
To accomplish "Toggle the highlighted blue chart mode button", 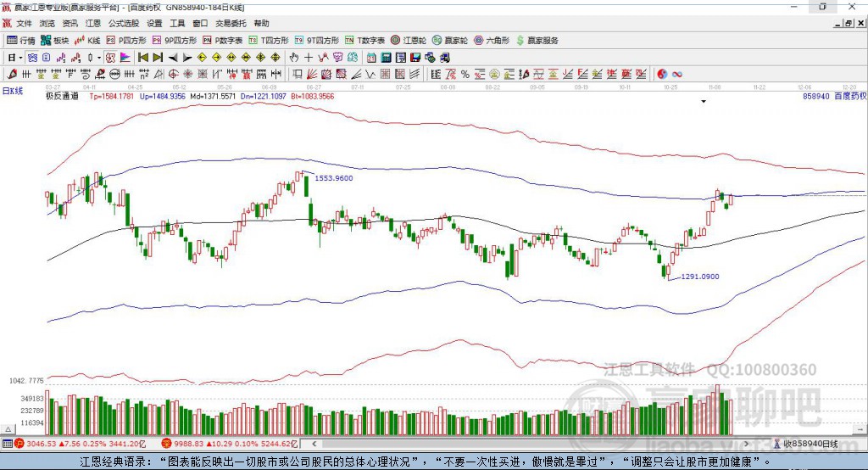I will point(32,57).
